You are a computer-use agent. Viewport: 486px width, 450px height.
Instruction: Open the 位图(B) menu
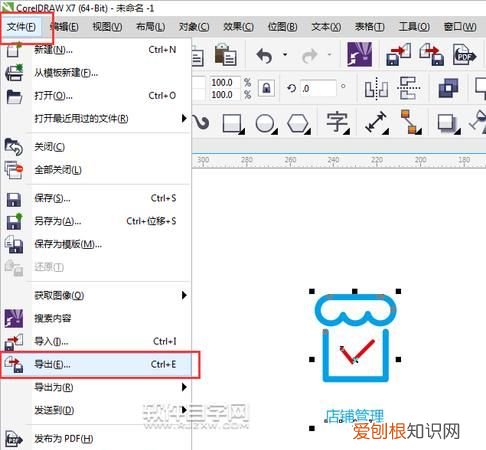pos(283,27)
